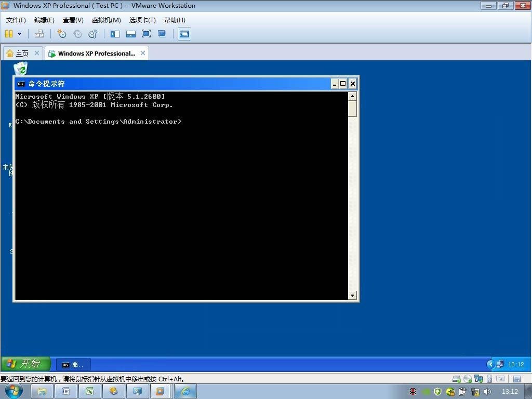Open the Recycle Bin on the XP desktop

[x=21, y=68]
